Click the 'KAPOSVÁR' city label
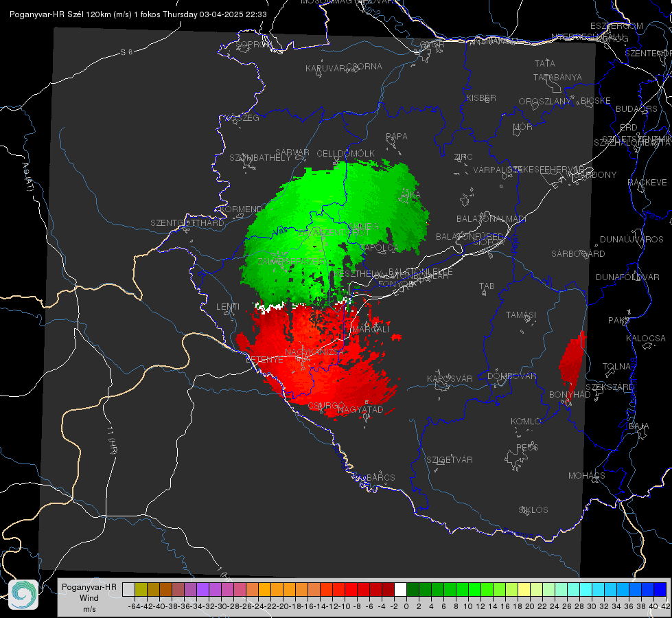 pyautogui.click(x=450, y=378)
